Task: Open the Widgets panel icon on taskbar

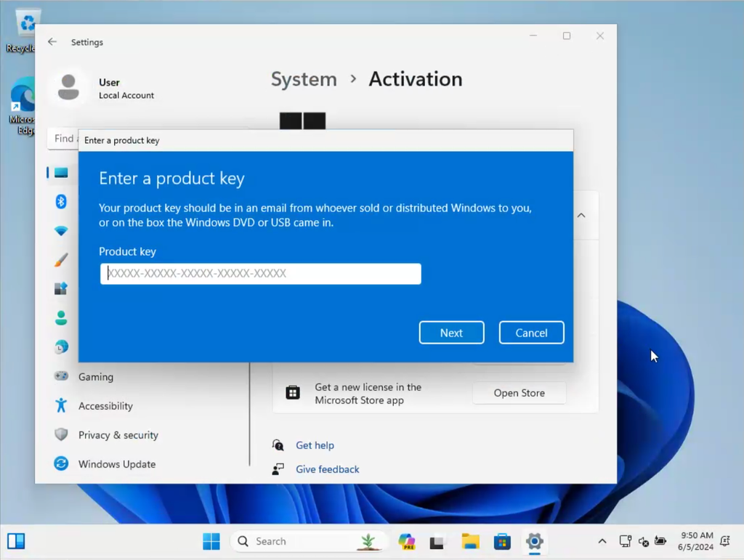Action: pos(16,542)
